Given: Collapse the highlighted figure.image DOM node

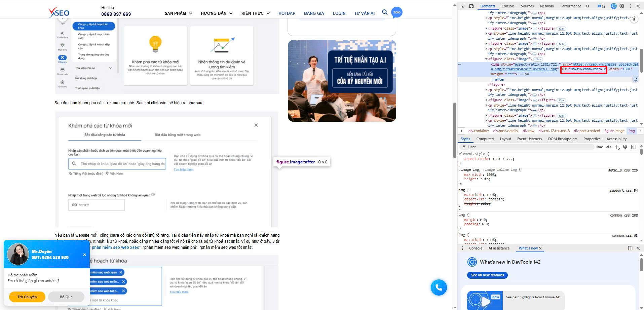Looking at the screenshot, I should point(487,59).
